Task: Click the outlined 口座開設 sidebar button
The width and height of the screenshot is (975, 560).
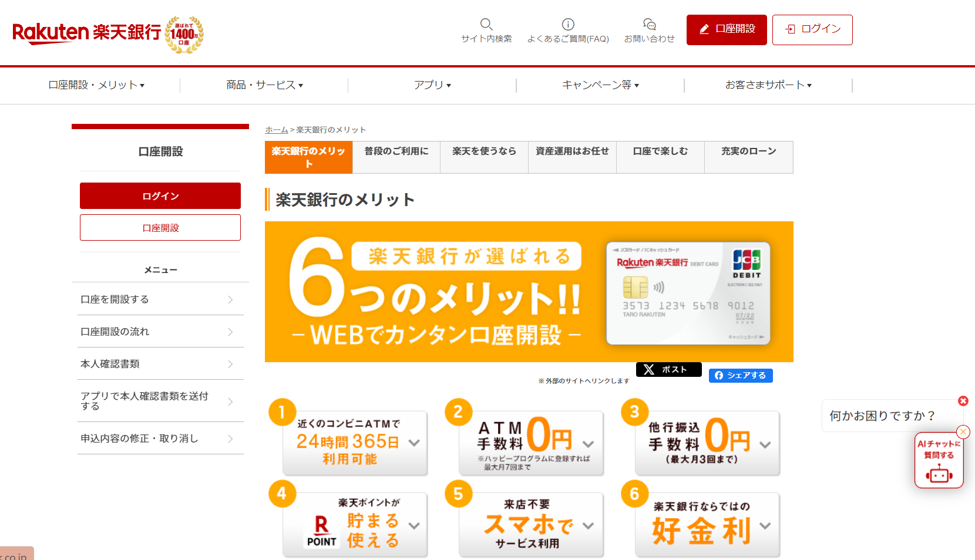Action: click(x=160, y=228)
